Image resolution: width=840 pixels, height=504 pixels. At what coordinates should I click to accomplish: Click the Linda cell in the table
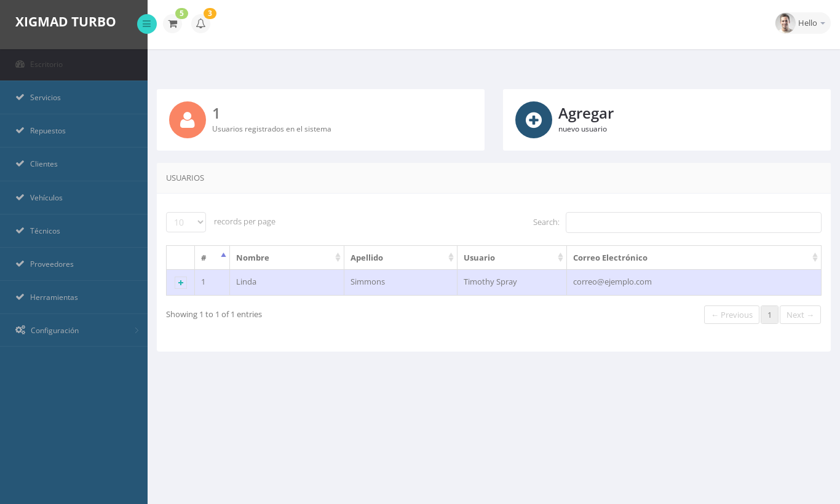pos(287,282)
